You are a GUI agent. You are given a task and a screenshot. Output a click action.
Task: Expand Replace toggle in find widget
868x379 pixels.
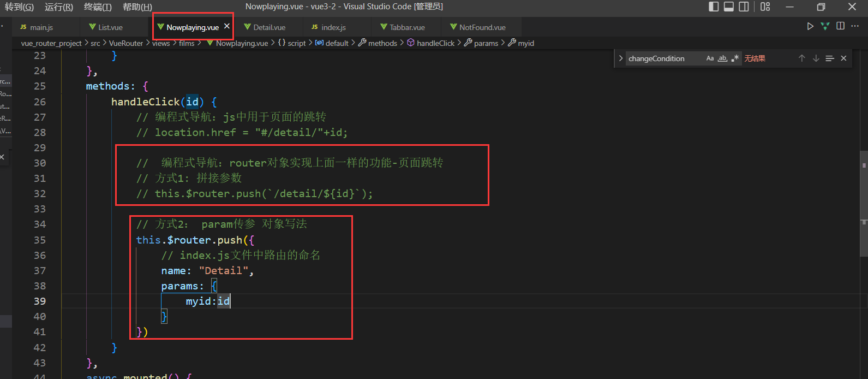tap(620, 58)
